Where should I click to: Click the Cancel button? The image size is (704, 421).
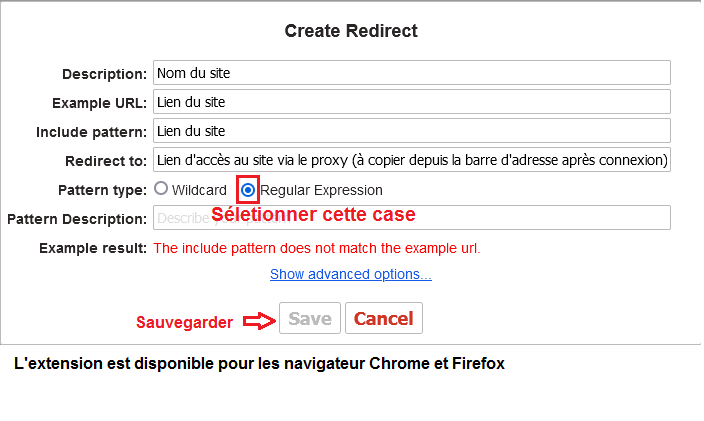[x=384, y=318]
